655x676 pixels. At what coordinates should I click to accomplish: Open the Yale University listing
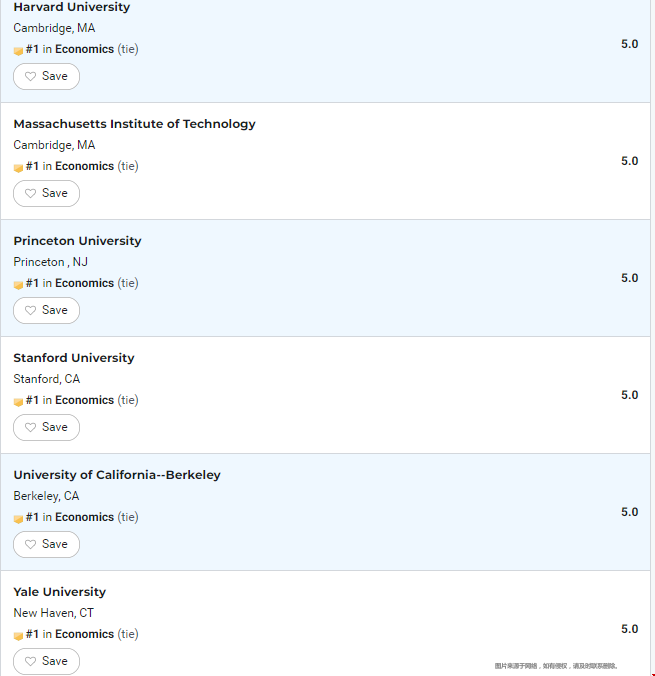60,592
